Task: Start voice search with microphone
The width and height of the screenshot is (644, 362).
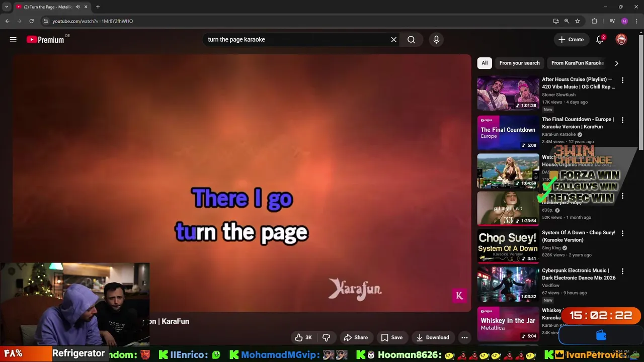Action: (x=436, y=40)
